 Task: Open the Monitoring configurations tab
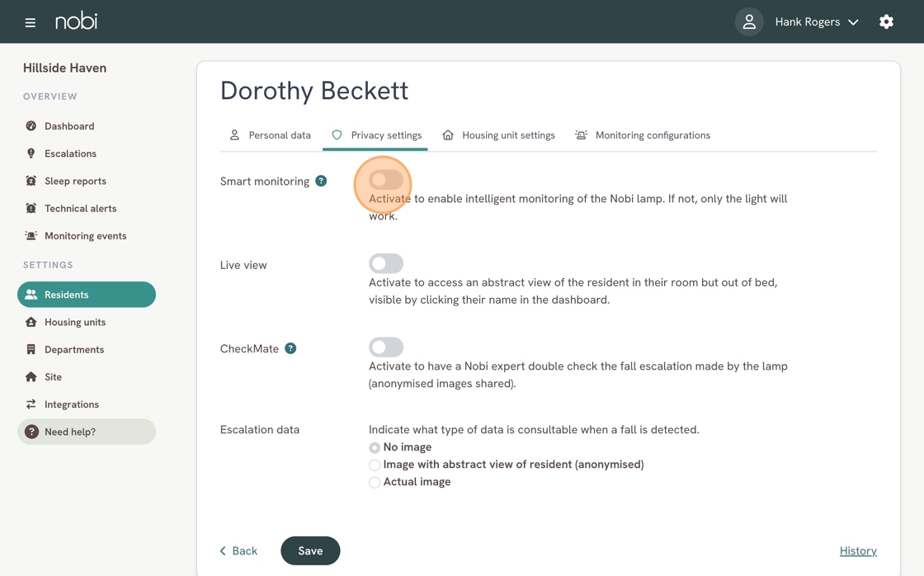(643, 135)
